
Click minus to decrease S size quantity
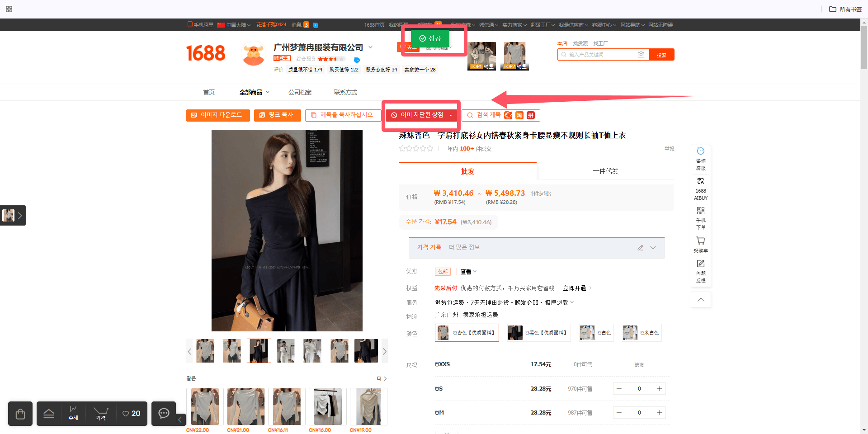(x=619, y=389)
